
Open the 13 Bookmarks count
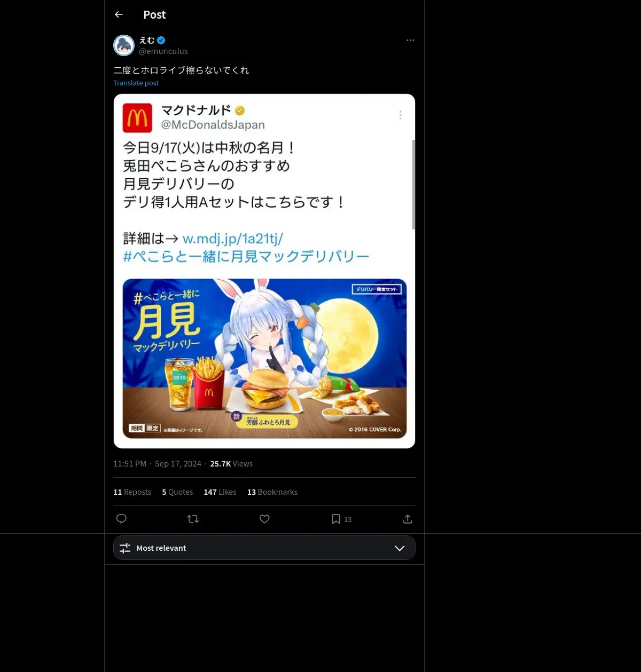tap(272, 492)
